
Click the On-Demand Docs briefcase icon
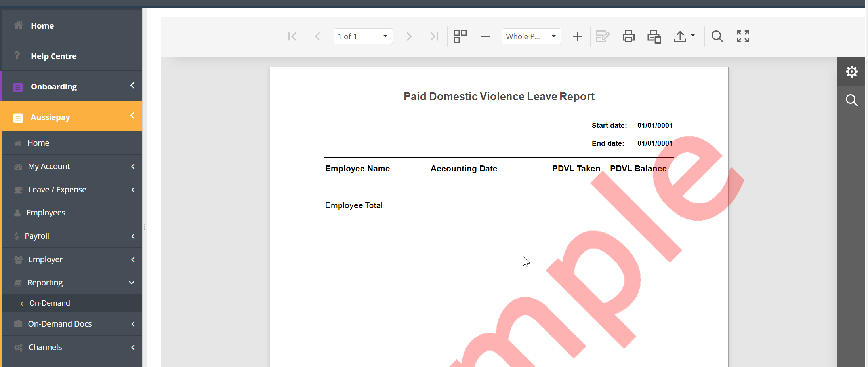18,324
